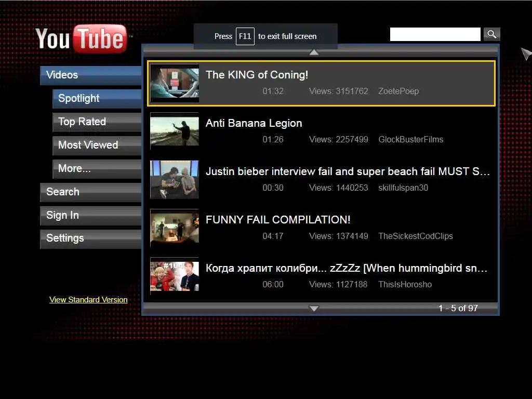Click the duration "01:26"

273,139
